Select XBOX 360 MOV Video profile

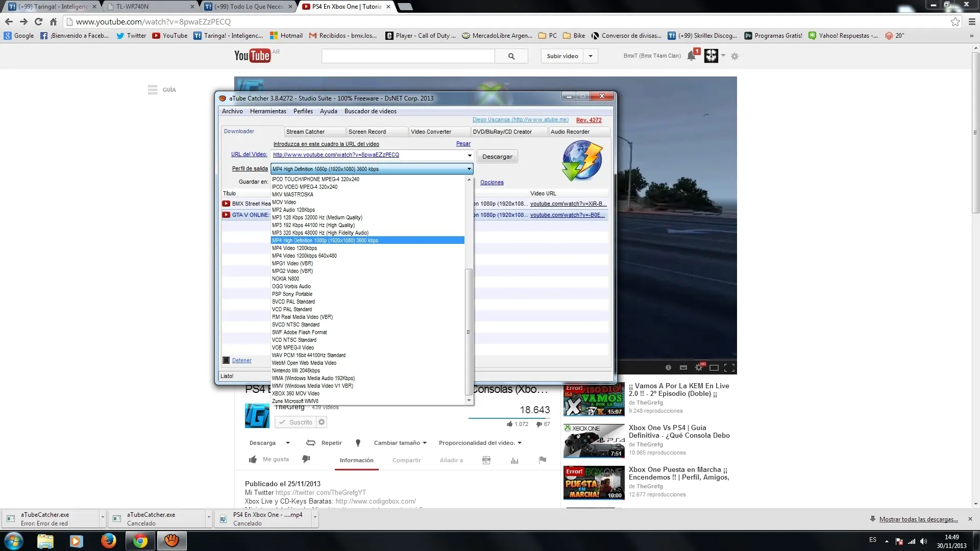coord(367,394)
